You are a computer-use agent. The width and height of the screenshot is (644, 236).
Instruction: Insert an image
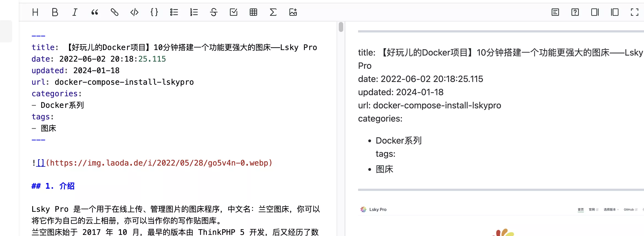click(x=293, y=12)
